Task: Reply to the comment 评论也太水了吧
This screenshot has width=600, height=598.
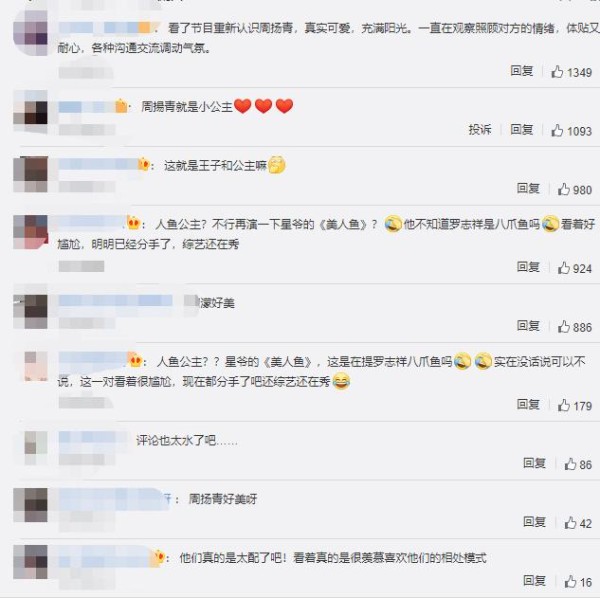Action: [x=534, y=463]
